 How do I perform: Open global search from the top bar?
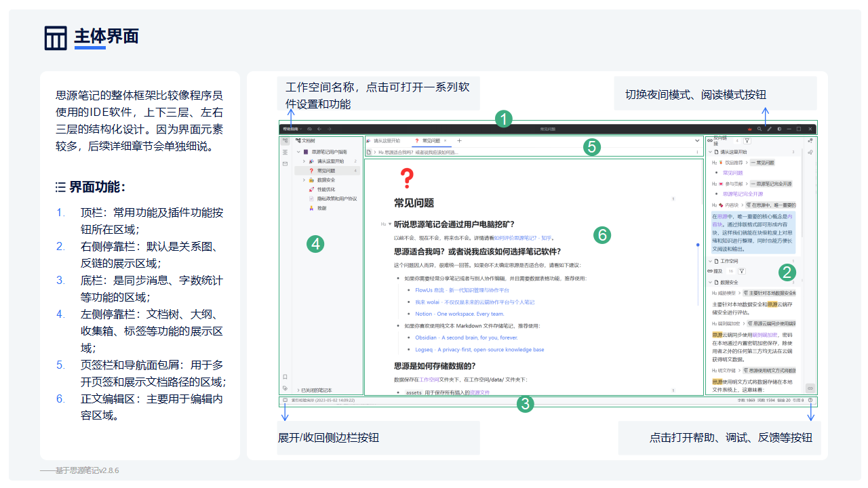pyautogui.click(x=759, y=129)
